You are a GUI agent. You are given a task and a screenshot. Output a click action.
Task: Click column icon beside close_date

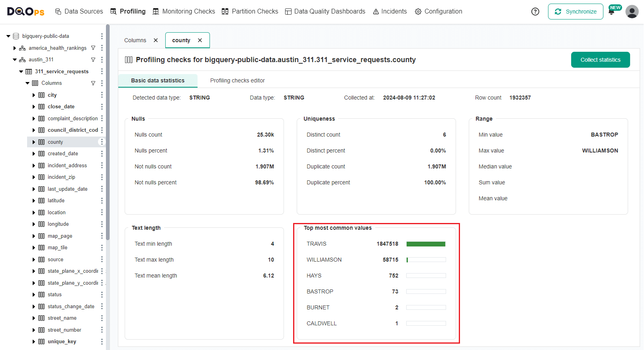41,107
